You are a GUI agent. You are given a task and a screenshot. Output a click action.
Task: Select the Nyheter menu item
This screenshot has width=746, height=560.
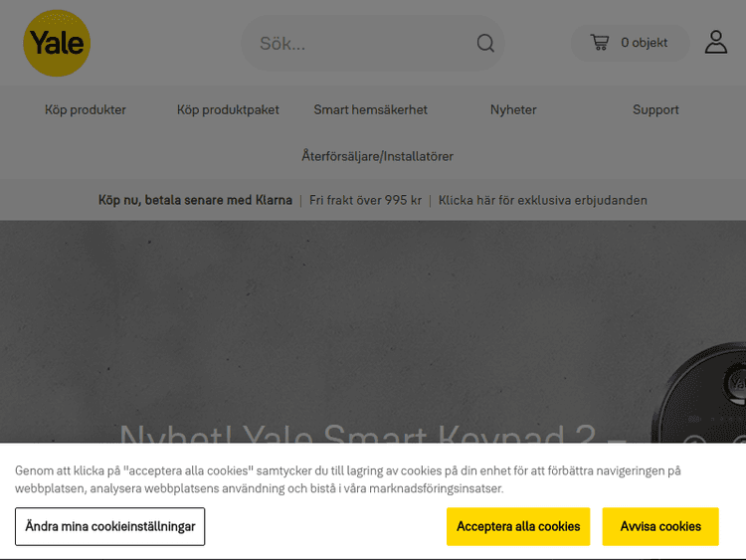(x=513, y=110)
